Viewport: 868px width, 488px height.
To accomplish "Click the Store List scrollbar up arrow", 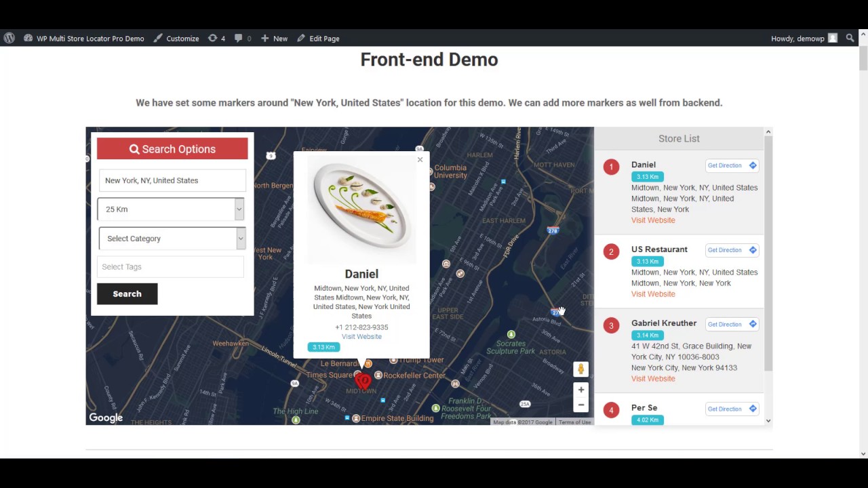I will (768, 131).
